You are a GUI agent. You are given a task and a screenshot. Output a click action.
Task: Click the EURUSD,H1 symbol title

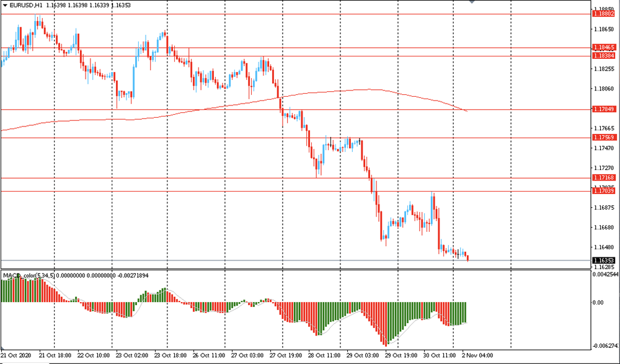click(x=27, y=6)
